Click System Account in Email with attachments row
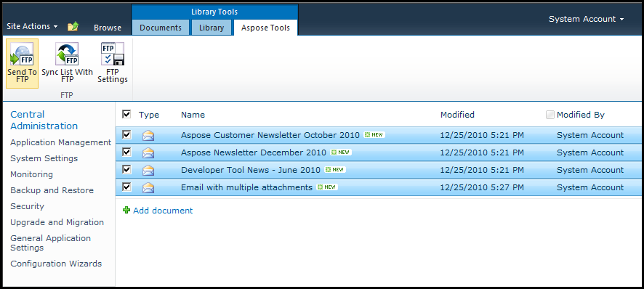 coord(590,187)
